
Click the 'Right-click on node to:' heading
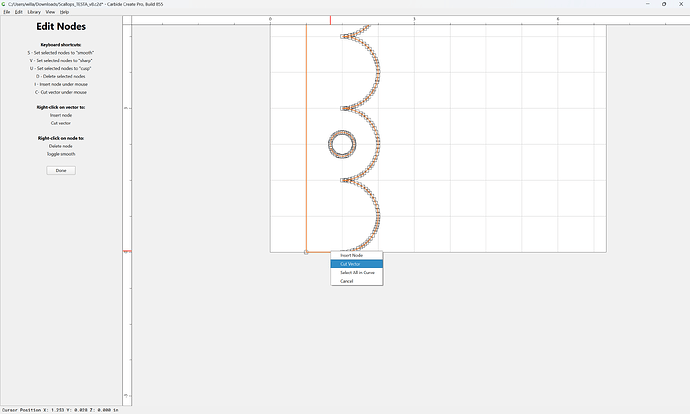pyautogui.click(x=61, y=138)
